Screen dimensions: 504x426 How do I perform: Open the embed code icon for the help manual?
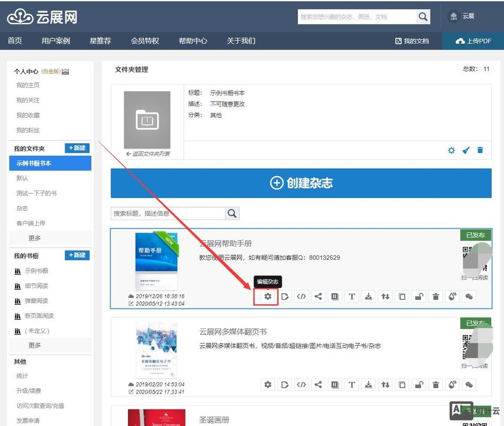point(301,296)
